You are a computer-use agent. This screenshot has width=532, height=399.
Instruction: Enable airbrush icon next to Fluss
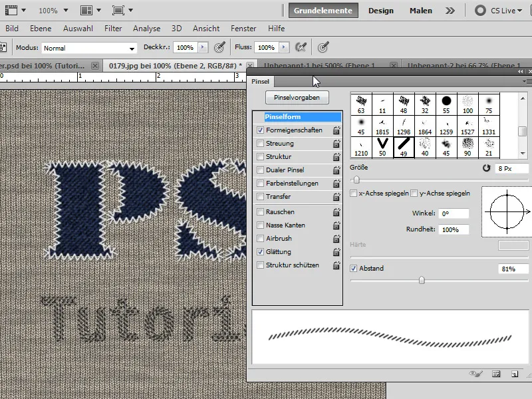[x=301, y=47]
